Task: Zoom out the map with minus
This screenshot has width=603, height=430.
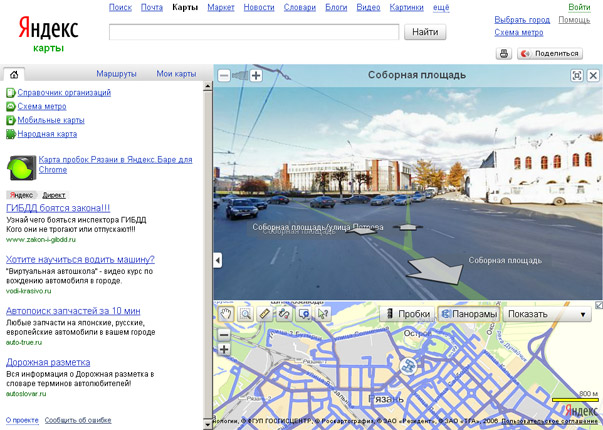Action: tap(224, 332)
